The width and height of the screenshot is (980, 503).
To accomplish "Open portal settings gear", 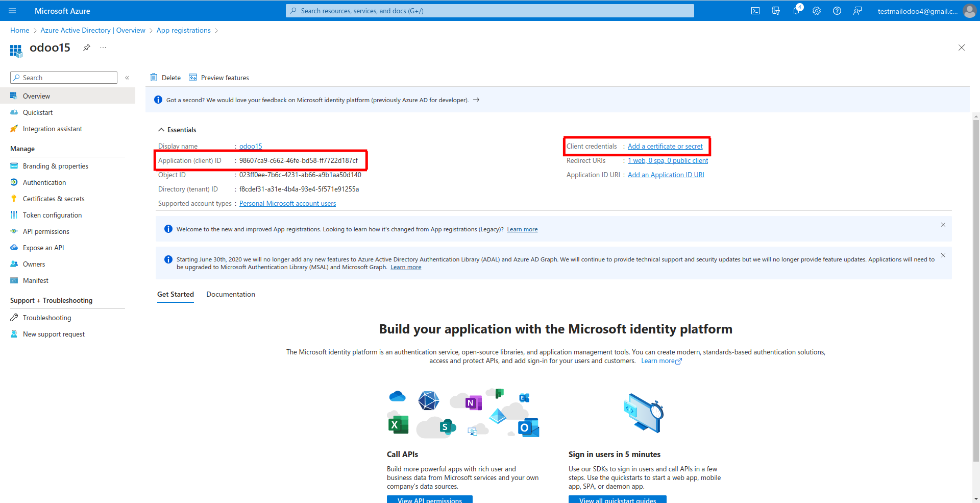I will pos(817,11).
